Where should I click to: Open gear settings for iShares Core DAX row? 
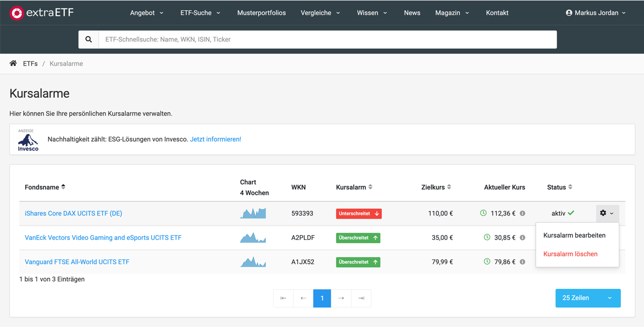click(607, 213)
